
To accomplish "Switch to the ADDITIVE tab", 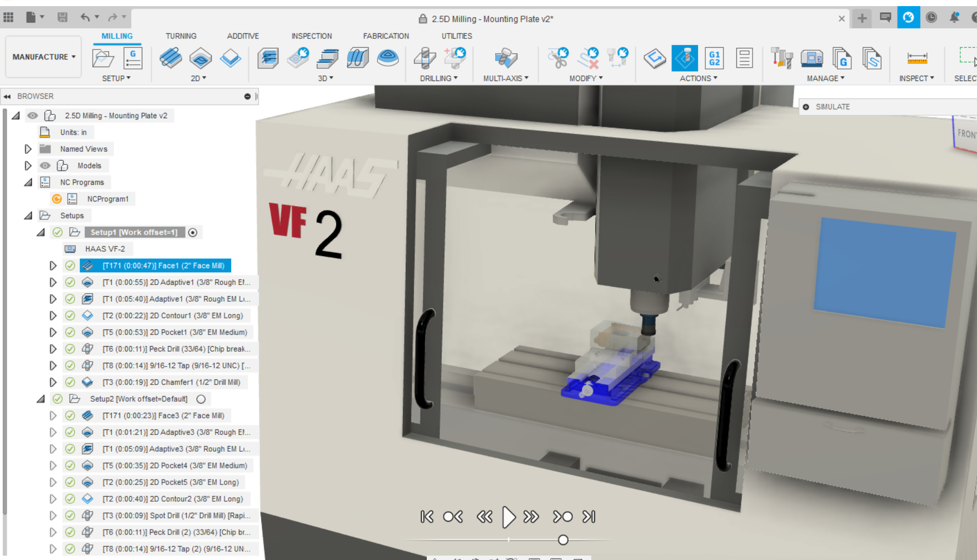I will (243, 36).
